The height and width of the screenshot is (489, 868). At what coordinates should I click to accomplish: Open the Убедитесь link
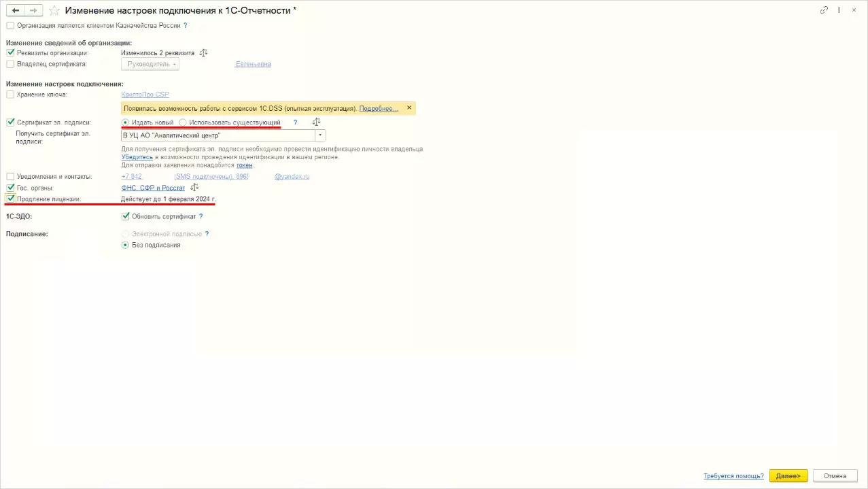pyautogui.click(x=137, y=156)
